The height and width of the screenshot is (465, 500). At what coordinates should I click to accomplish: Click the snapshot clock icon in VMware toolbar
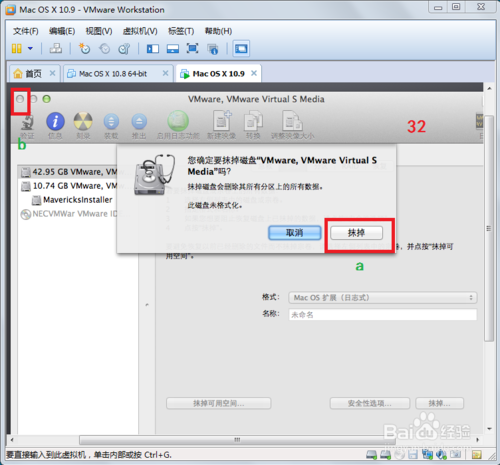coord(84,49)
